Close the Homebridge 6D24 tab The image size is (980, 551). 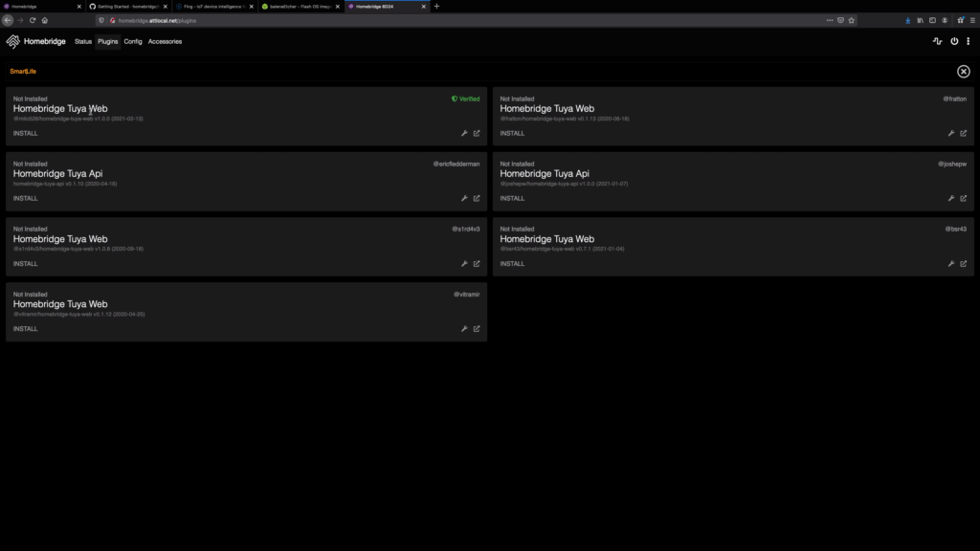click(424, 7)
